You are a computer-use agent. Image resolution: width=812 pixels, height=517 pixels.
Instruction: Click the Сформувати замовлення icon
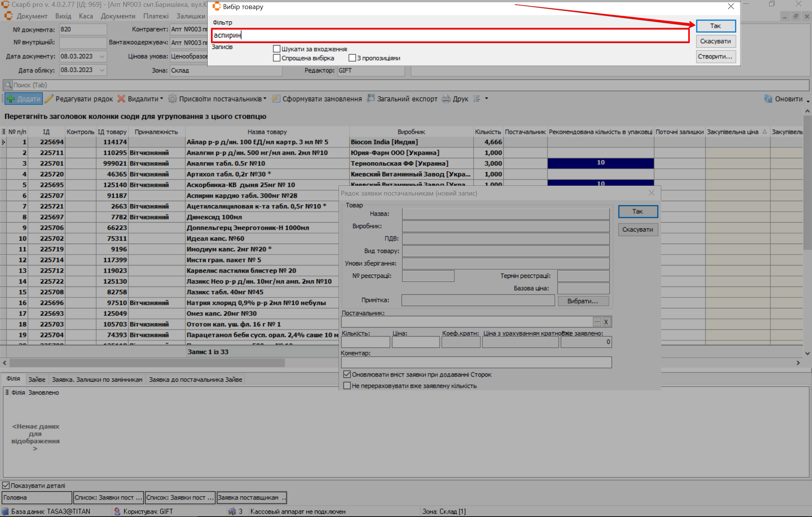(276, 99)
